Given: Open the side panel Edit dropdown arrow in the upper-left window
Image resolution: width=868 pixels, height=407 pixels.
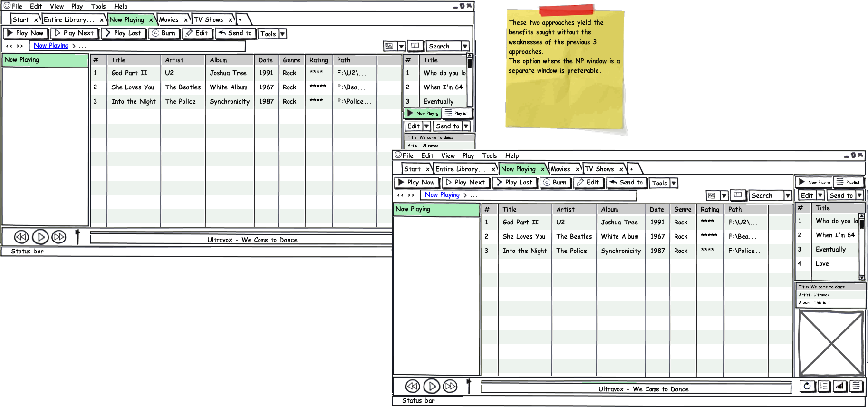Looking at the screenshot, I should [426, 126].
